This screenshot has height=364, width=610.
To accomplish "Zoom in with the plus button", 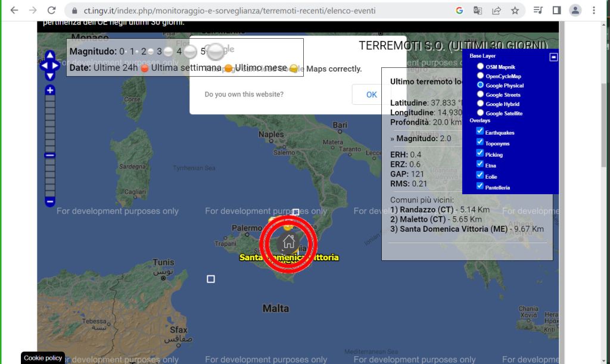I will click(x=50, y=91).
